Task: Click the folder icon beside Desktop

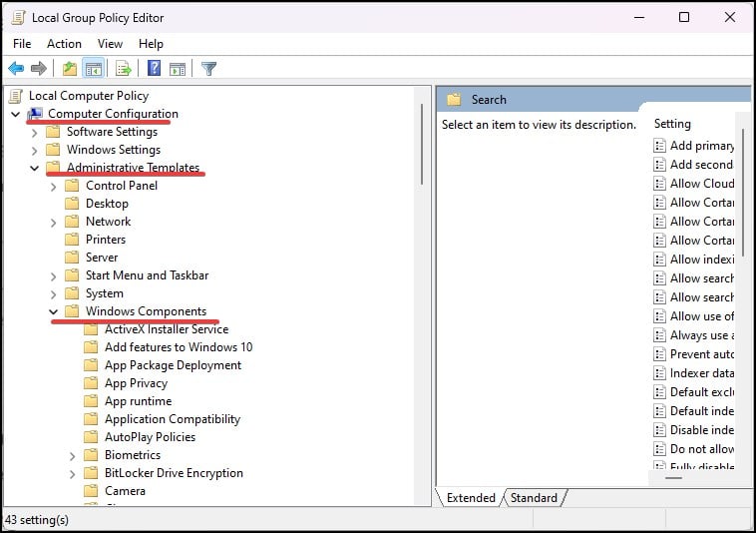Action: 72,204
